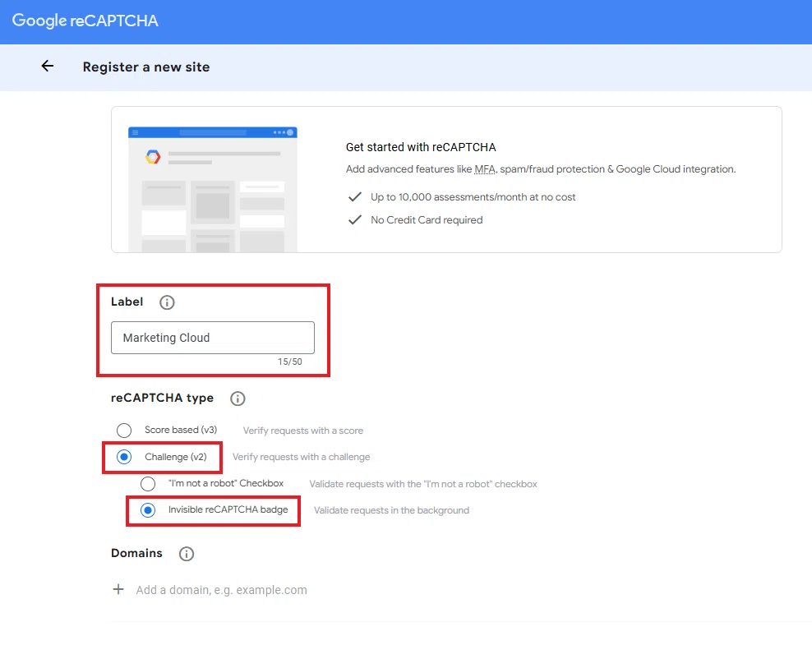Click the reCAPTCHA type section heading
The width and height of the screenshot is (812, 645).
[162, 398]
